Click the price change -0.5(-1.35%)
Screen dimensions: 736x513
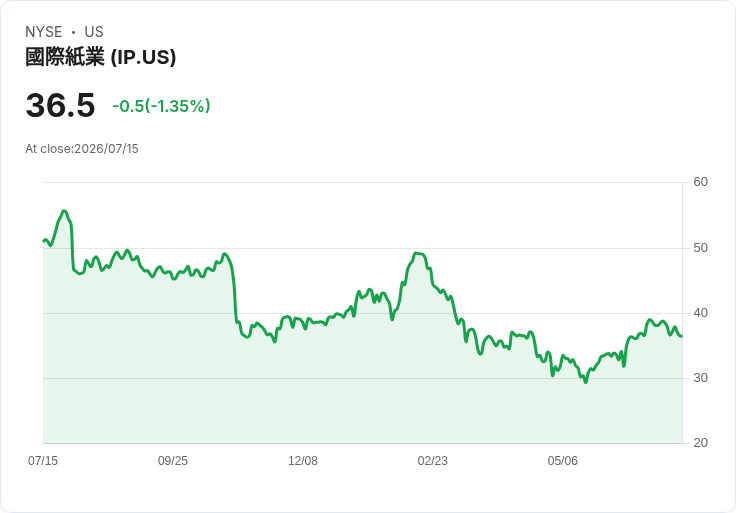(x=161, y=106)
